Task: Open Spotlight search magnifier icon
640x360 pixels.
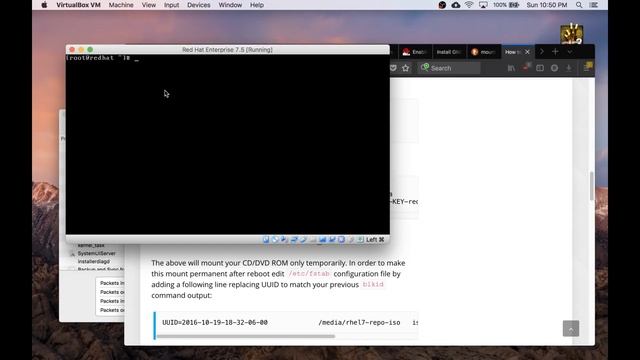Action: tap(579, 5)
